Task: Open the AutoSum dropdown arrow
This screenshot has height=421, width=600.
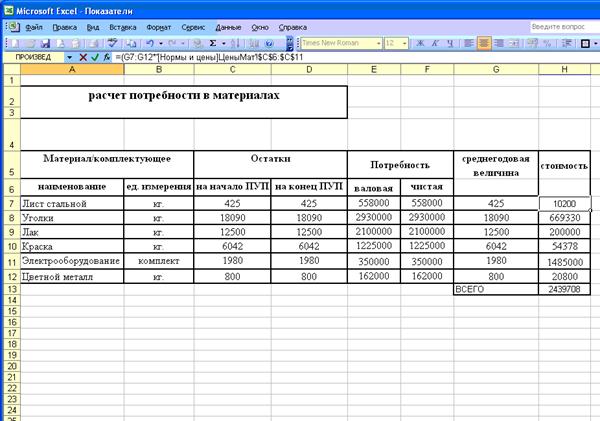Action: click(223, 43)
